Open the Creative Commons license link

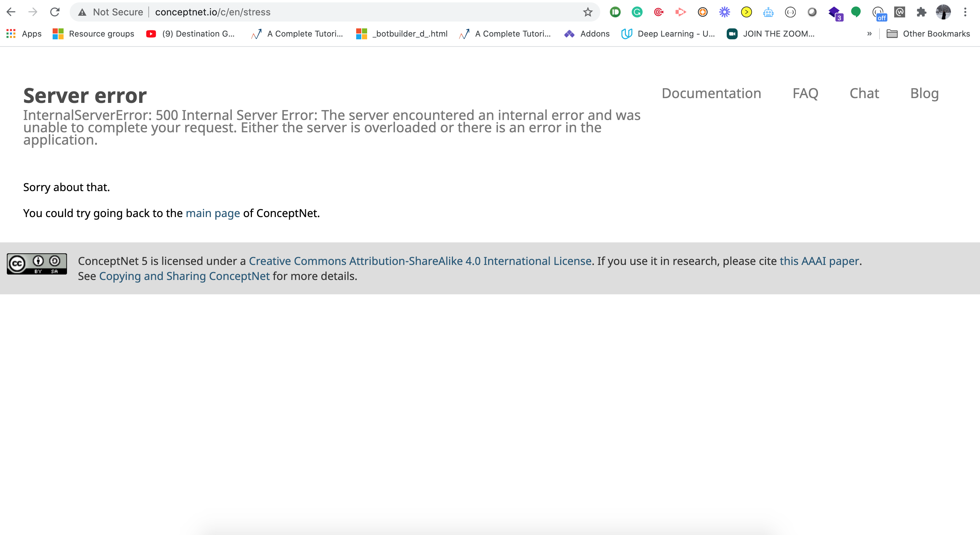click(419, 261)
